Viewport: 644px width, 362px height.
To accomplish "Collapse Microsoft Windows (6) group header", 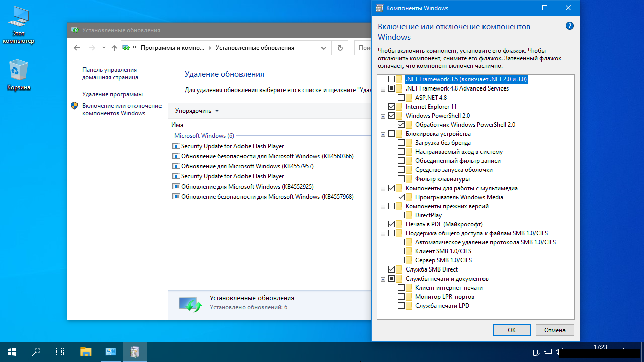I will coord(204,136).
